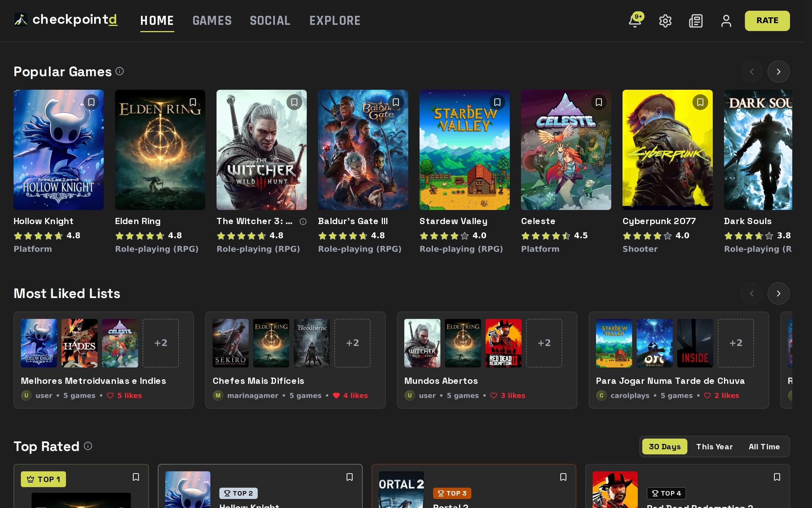Image resolution: width=812 pixels, height=508 pixels.
Task: Expand +2 games in Chefes Mais Difíceis list
Action: tap(352, 343)
